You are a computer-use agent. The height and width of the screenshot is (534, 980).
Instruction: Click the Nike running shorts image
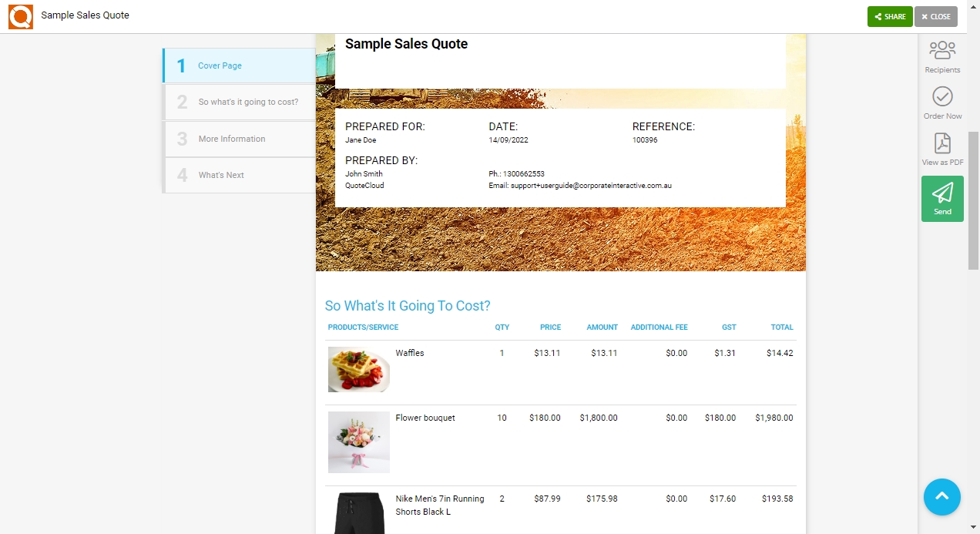click(359, 512)
